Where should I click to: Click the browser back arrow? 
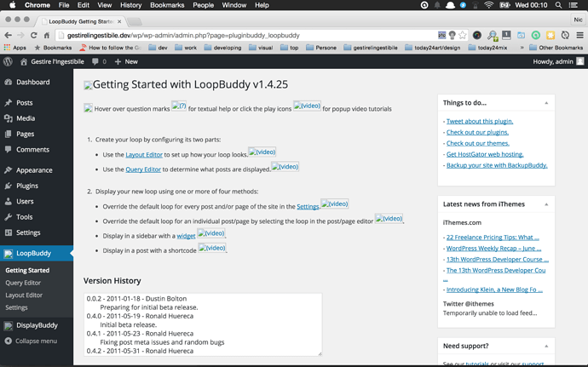pyautogui.click(x=8, y=35)
